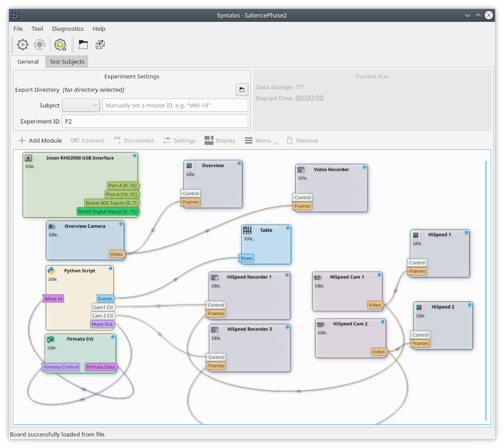This screenshot has height=448, width=504.
Task: Click the HiSpeed Recorder 1 module icon
Action: (214, 277)
